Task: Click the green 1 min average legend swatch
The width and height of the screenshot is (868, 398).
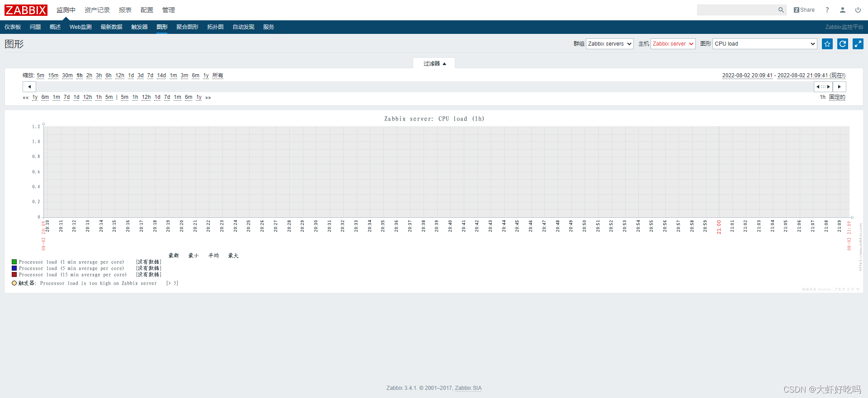Action: pos(14,262)
